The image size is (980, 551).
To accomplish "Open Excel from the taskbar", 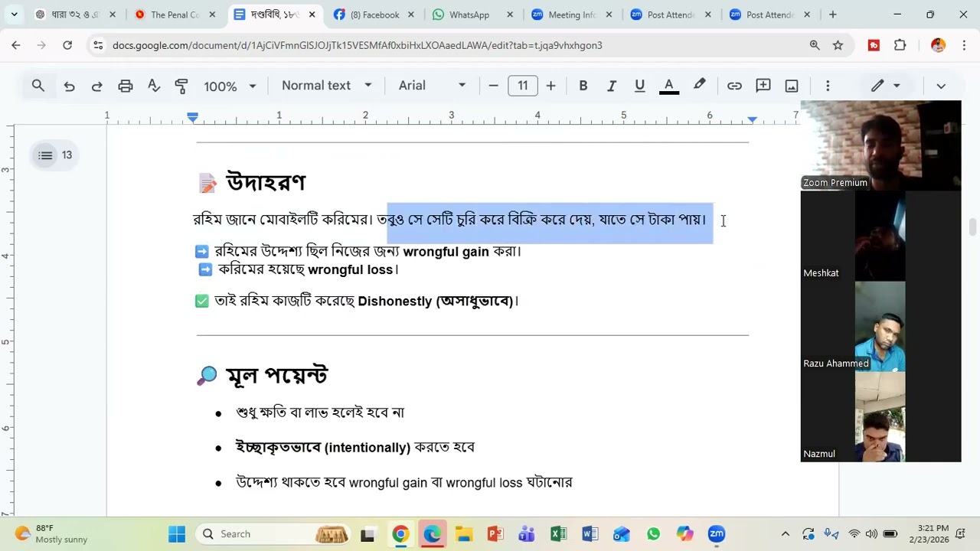I will pos(558,534).
